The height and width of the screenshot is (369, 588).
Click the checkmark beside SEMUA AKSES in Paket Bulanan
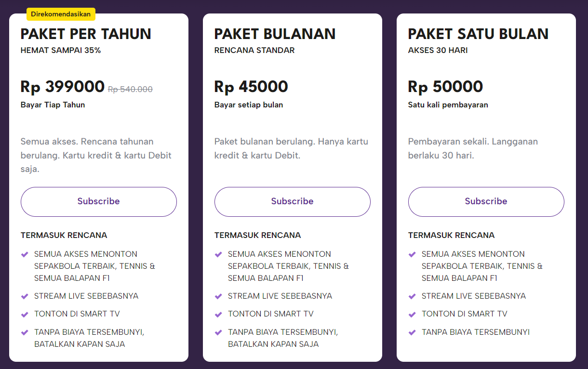pyautogui.click(x=218, y=254)
